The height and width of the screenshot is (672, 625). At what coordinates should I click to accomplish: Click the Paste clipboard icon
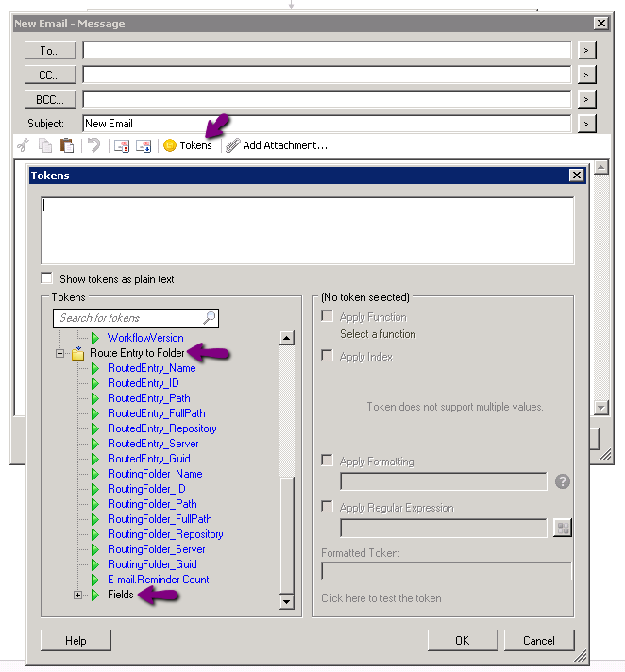tap(66, 145)
